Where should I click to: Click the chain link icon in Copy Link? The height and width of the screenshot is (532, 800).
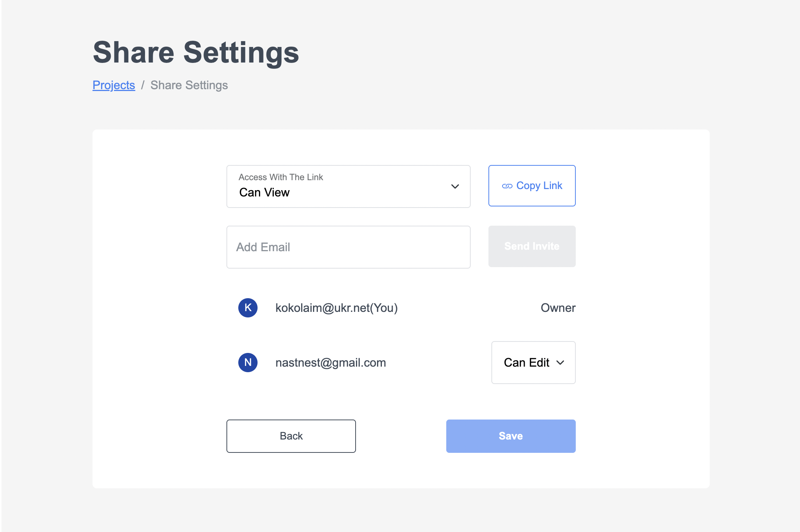(507, 186)
